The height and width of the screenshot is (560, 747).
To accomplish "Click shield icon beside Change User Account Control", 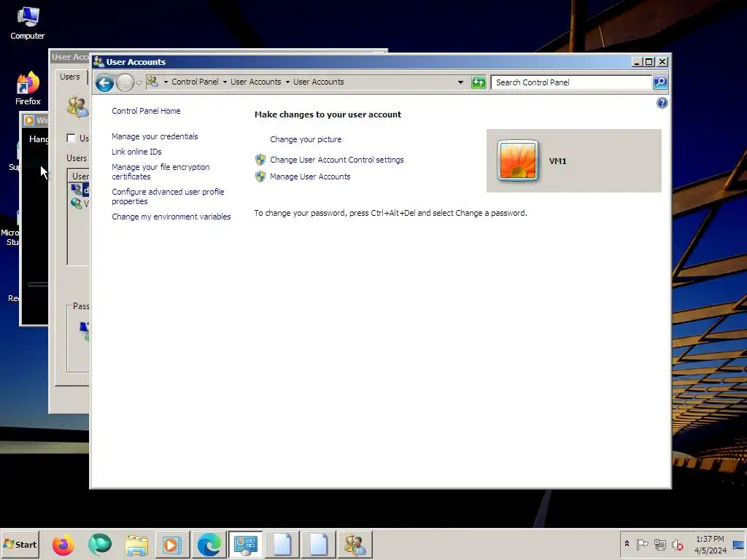I will [260, 160].
